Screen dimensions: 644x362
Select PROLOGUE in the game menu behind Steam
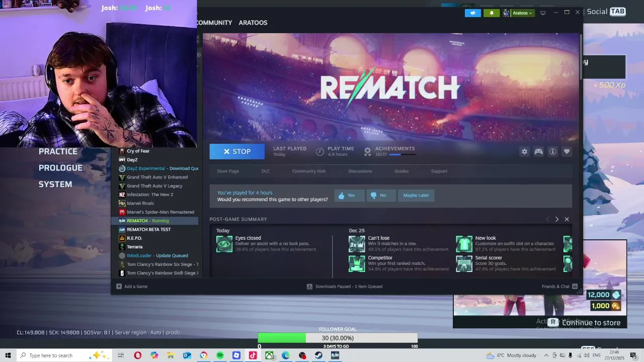60,168
